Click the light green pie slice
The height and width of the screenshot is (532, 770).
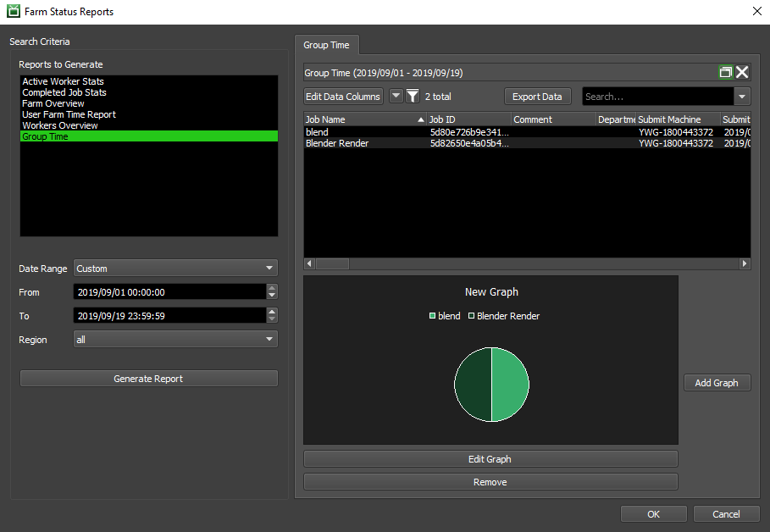(510, 384)
